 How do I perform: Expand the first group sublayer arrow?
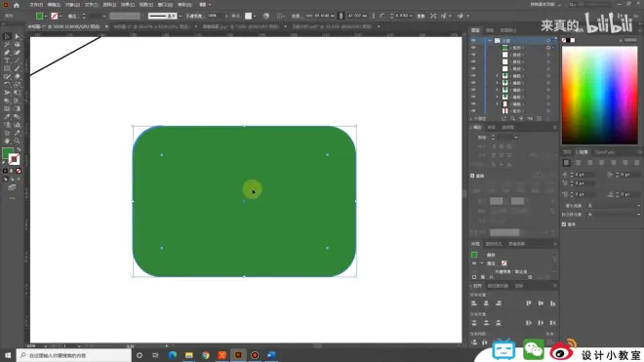(497, 76)
